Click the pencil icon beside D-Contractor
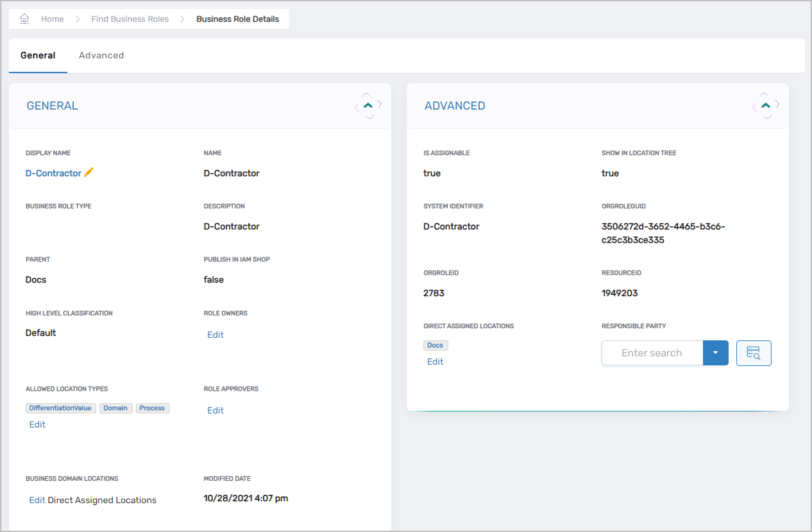Viewport: 812px width, 532px height. click(89, 172)
